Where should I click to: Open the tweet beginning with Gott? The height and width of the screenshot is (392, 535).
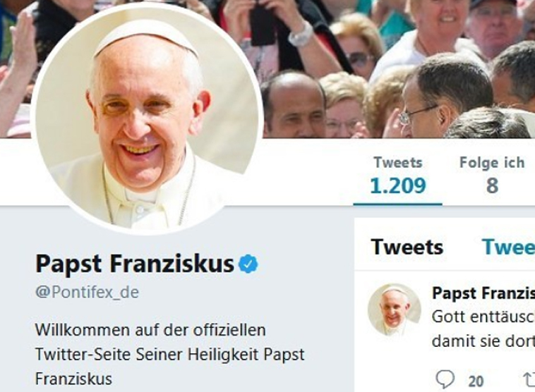(x=483, y=317)
